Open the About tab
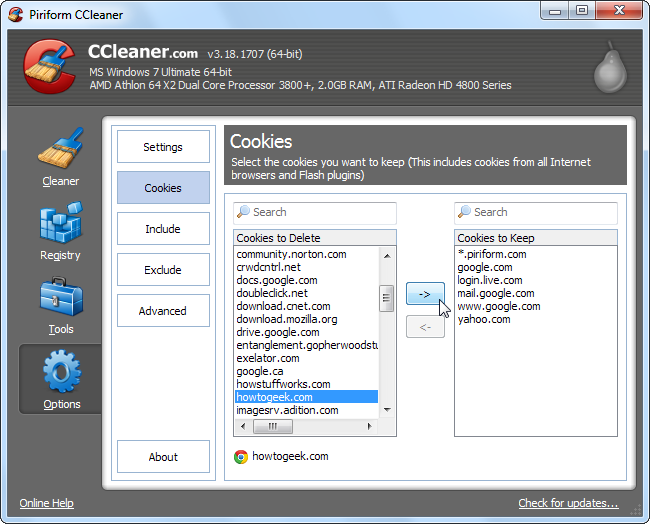 (x=163, y=457)
